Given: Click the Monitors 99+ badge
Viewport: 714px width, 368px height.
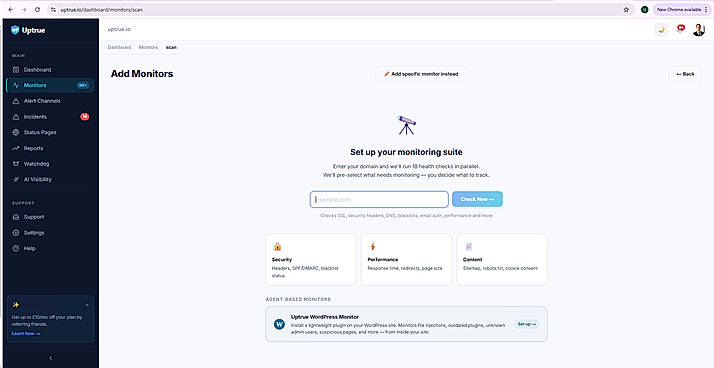Looking at the screenshot, I should click(x=83, y=85).
